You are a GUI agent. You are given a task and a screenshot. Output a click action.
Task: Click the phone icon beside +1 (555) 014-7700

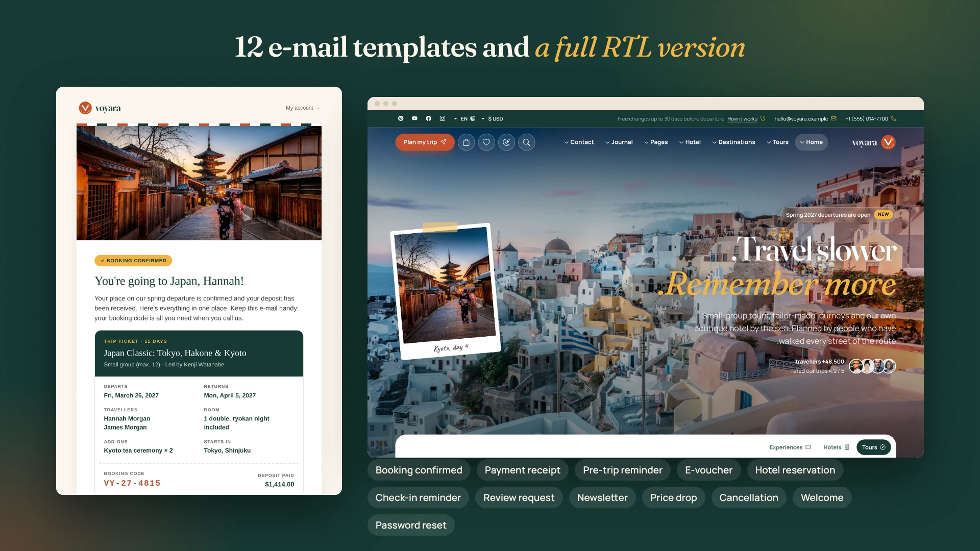[x=893, y=118]
